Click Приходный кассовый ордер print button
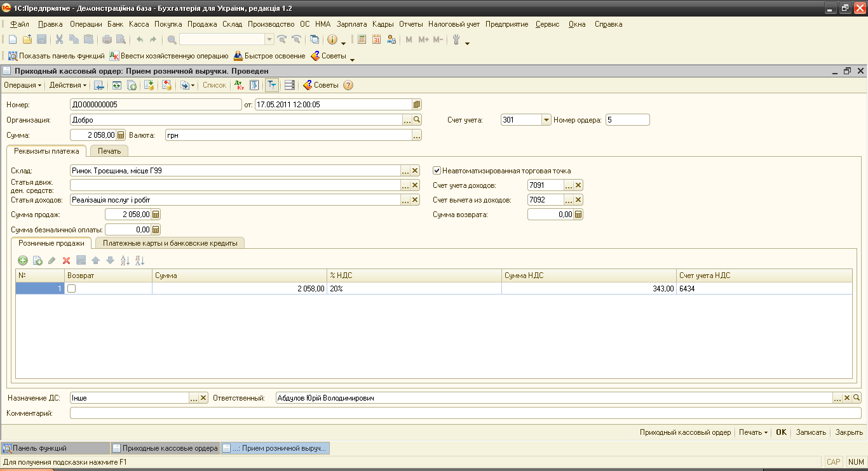The image size is (868, 471). (x=685, y=432)
